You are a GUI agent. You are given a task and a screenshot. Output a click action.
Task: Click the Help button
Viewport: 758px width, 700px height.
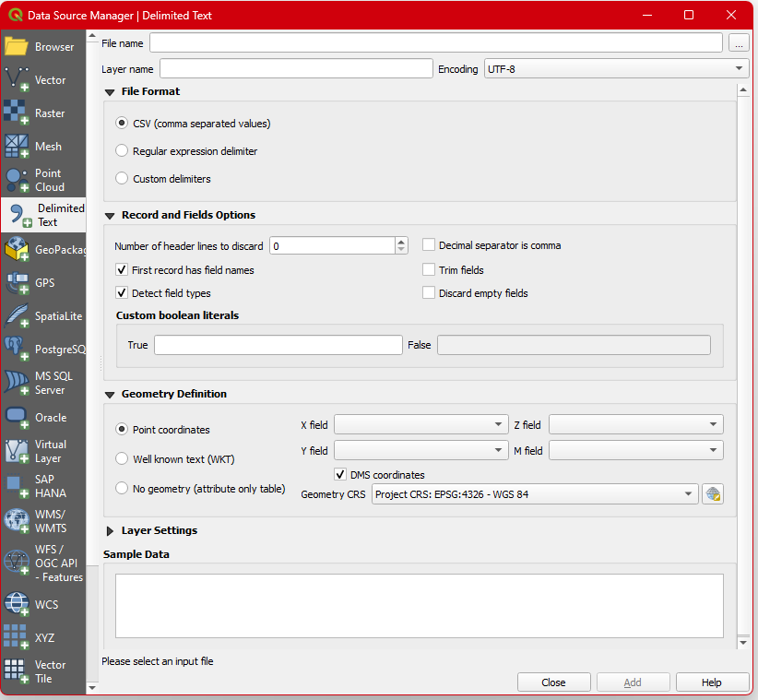pyautogui.click(x=712, y=682)
